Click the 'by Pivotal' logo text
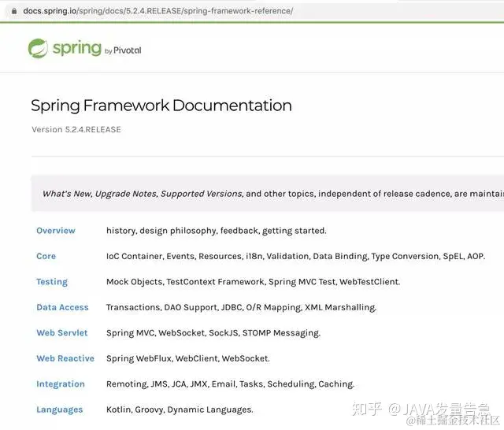504x430 pixels. tap(123, 50)
